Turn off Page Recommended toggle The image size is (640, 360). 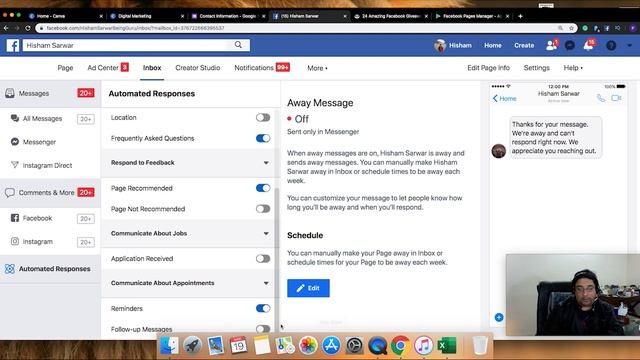(263, 188)
